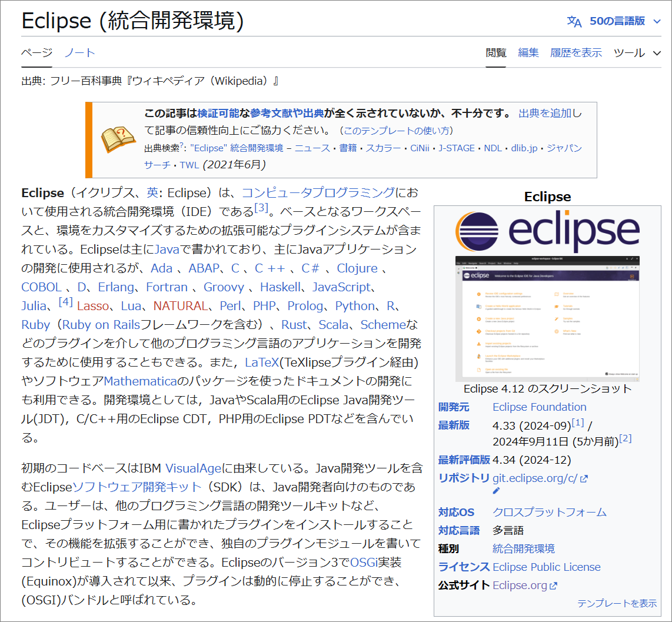Viewport: 672px width, 622px height.
Task: Open the ツール dropdown menu
Action: pyautogui.click(x=631, y=52)
